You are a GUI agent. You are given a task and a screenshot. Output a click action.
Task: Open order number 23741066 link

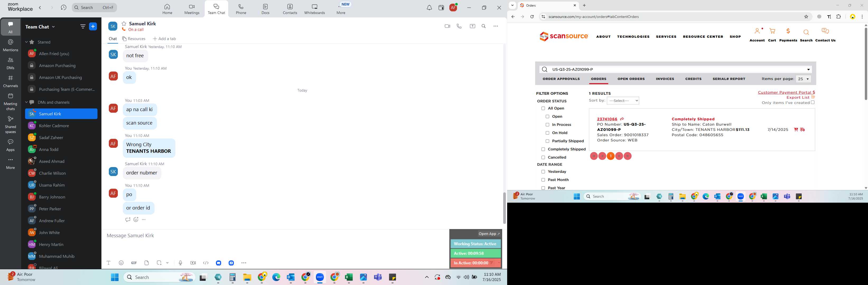coord(607,119)
